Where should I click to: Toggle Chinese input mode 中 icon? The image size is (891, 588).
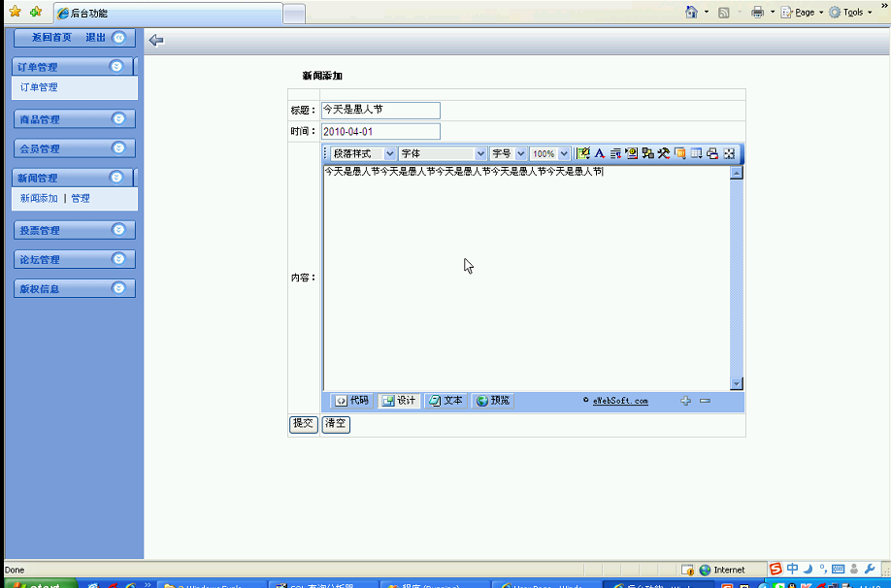tap(793, 569)
